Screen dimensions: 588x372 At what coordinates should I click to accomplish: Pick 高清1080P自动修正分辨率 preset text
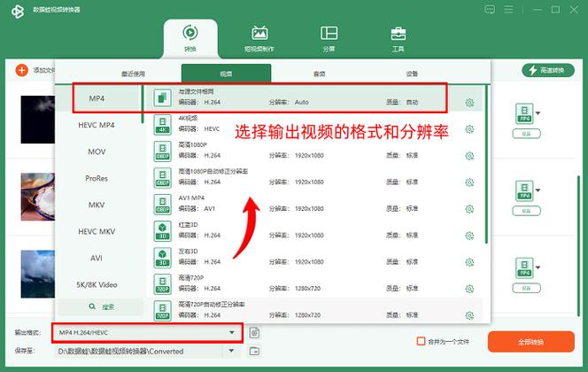213,171
